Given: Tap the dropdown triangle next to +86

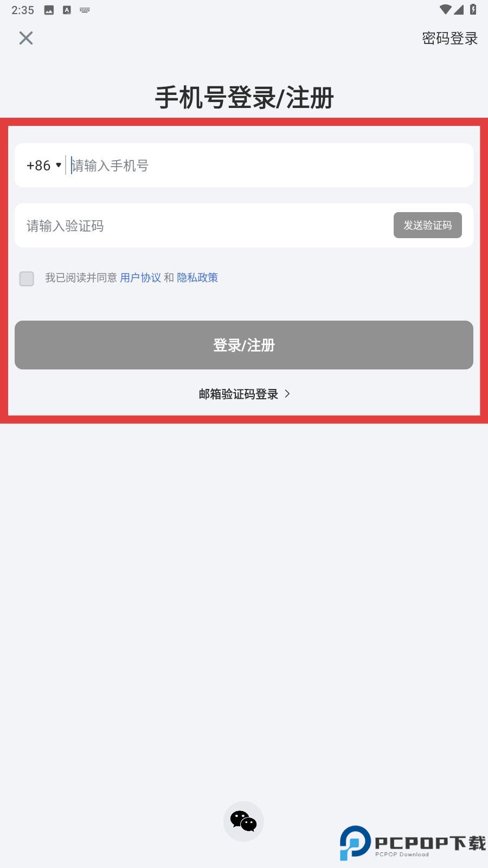Looking at the screenshot, I should [59, 165].
